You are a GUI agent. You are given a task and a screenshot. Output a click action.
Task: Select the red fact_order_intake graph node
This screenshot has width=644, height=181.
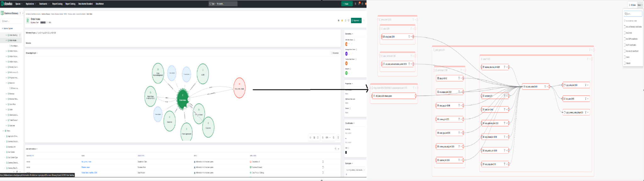click(x=240, y=88)
